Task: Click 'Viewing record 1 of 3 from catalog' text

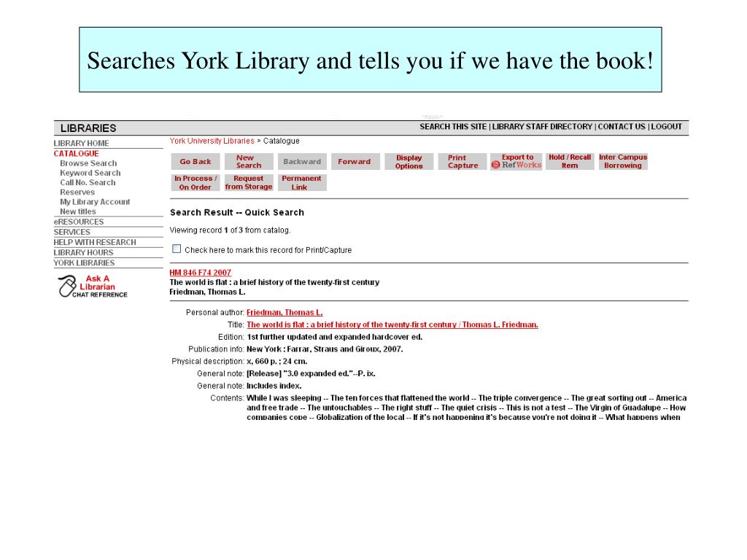Action: coord(230,230)
